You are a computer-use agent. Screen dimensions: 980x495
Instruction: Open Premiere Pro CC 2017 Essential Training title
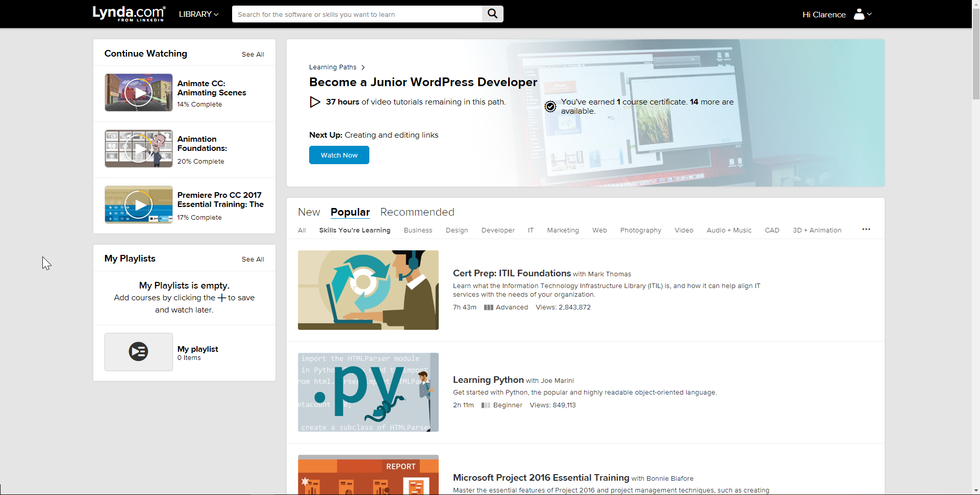pos(220,200)
